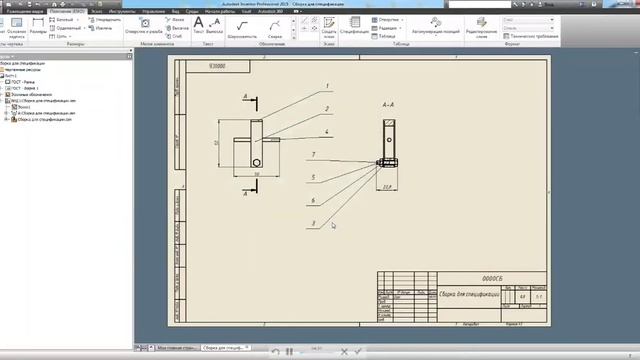Choose the Цепь dimension tool
Image resolution: width=640 pixels, height=360 pixels.
58,36
